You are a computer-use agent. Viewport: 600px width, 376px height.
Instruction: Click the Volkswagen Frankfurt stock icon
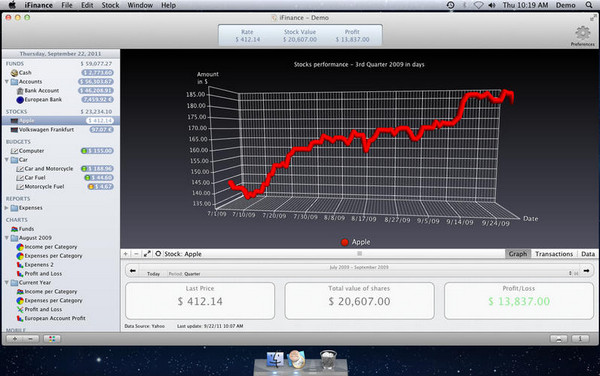(15, 130)
